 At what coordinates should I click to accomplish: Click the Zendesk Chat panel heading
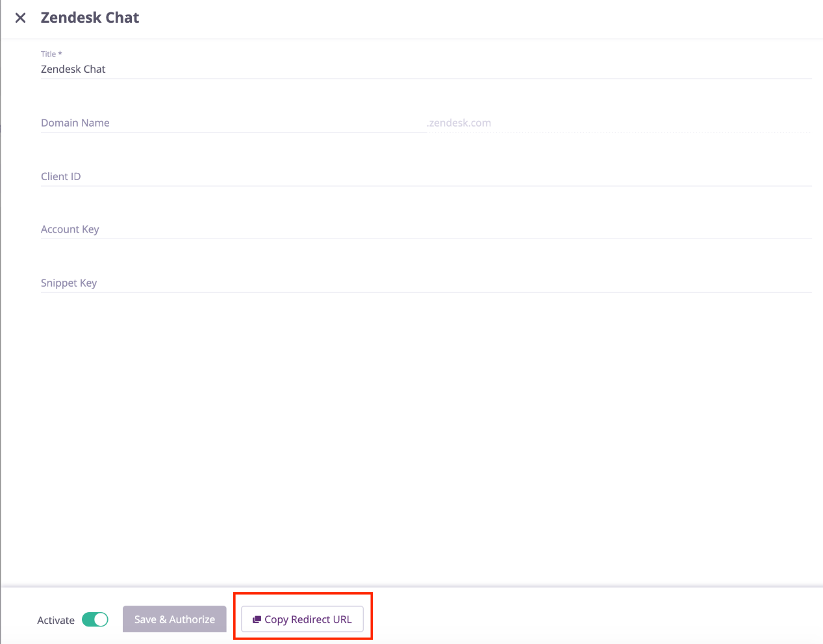[x=90, y=18]
